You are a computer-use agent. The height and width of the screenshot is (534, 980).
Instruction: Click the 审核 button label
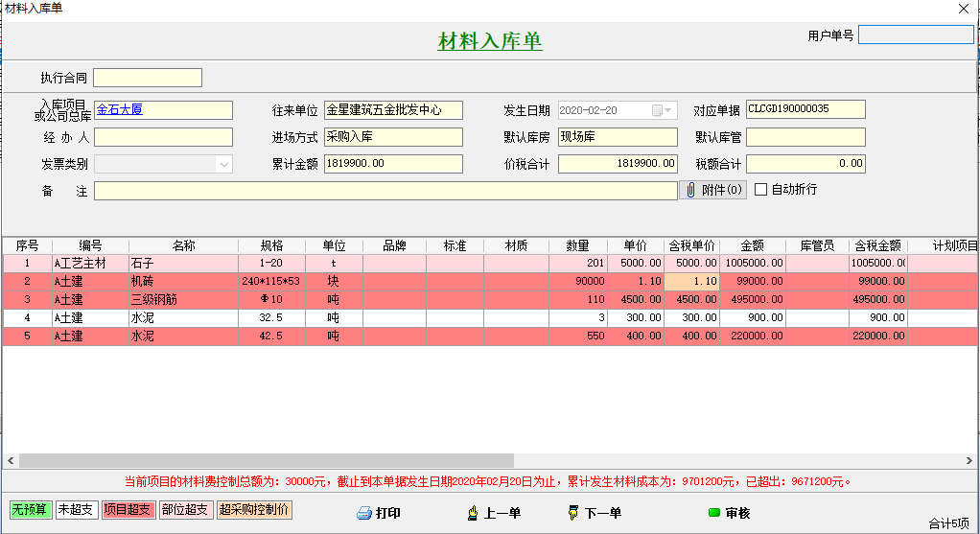point(737,514)
